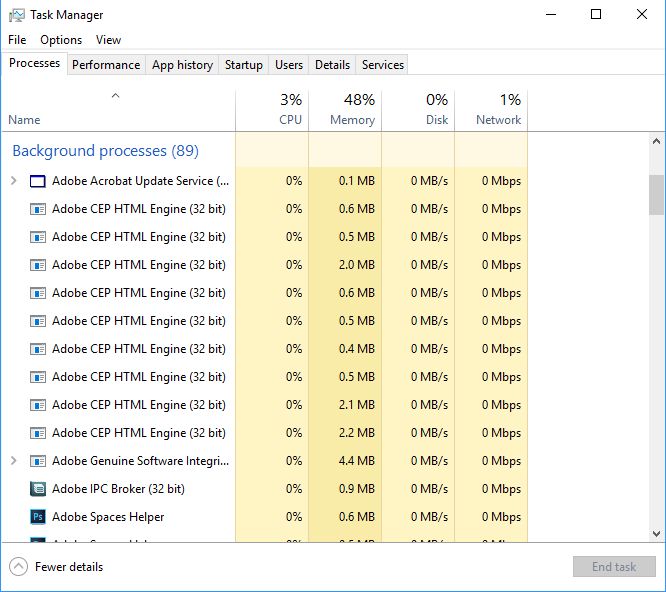Image resolution: width=666 pixels, height=592 pixels.
Task: Minimize the Task Manager window
Action: click(x=551, y=14)
